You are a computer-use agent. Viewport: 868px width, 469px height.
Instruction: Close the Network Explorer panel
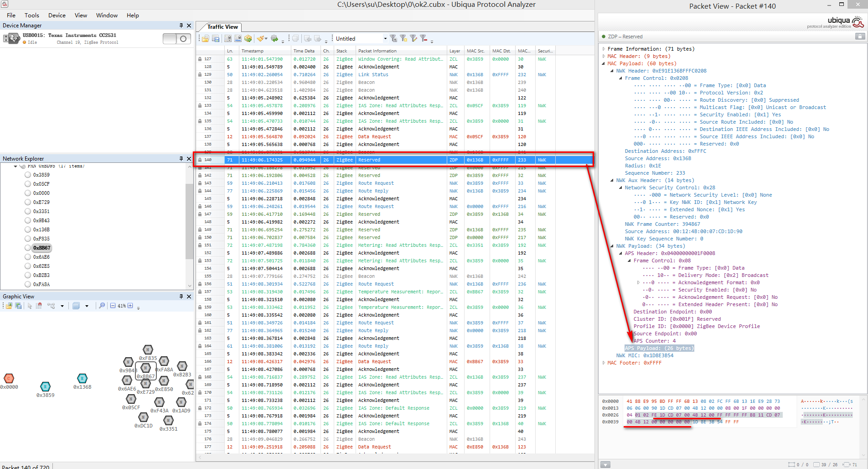point(189,159)
